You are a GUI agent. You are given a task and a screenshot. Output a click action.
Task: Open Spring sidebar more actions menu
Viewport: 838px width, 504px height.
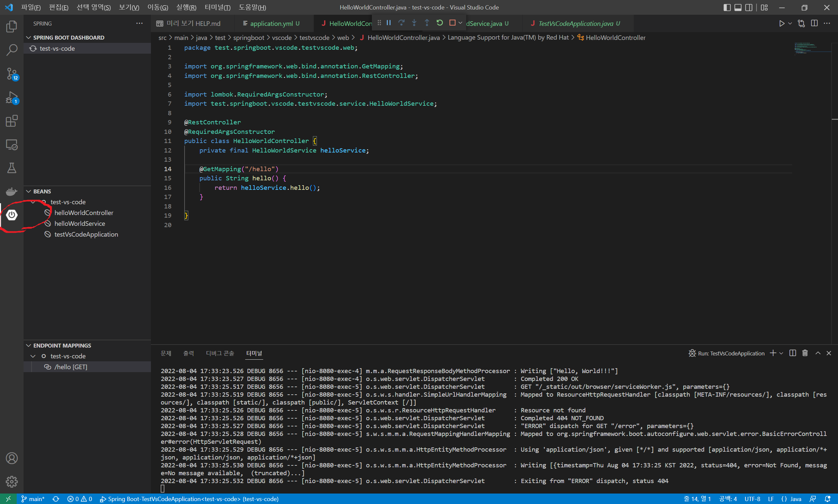(139, 23)
